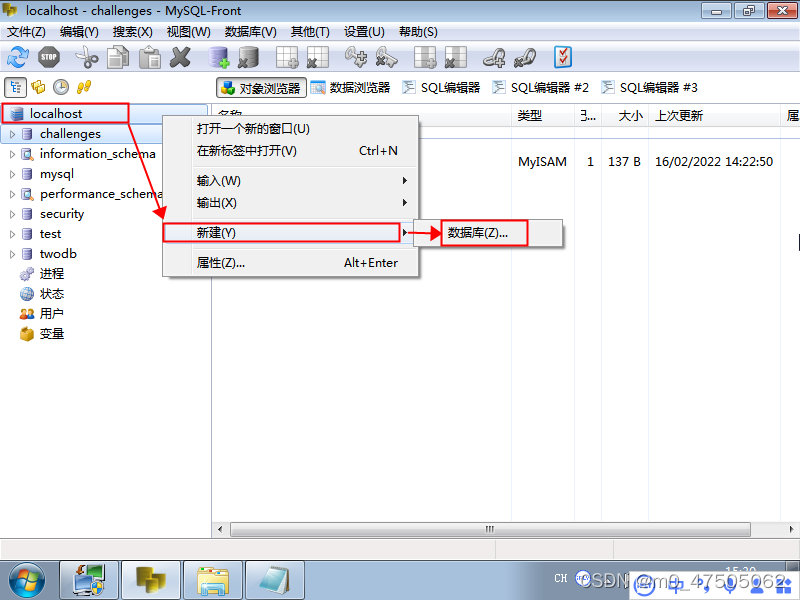
Task: Click the Copy documents icon
Action: point(118,57)
